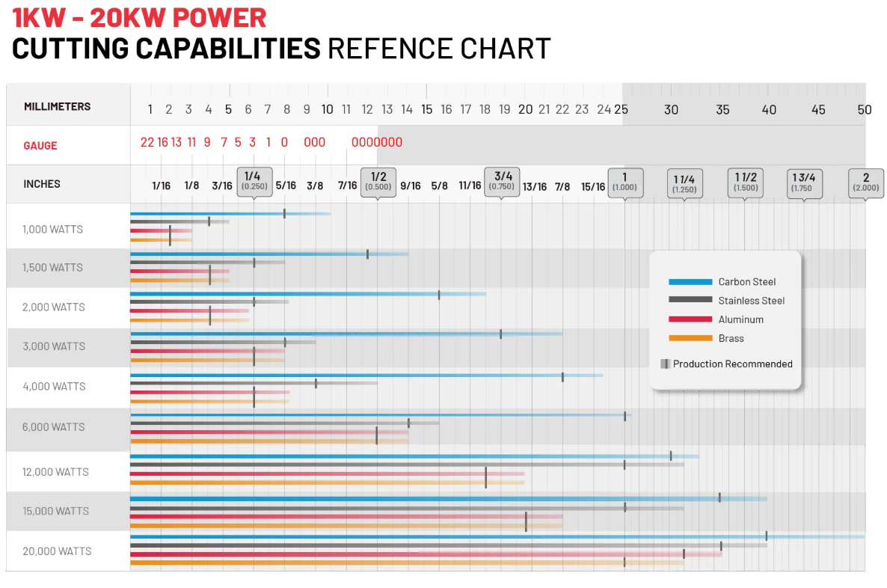Click the Stainless Steel gray legend swatch
This screenshot has width=887, height=588.
(x=690, y=300)
